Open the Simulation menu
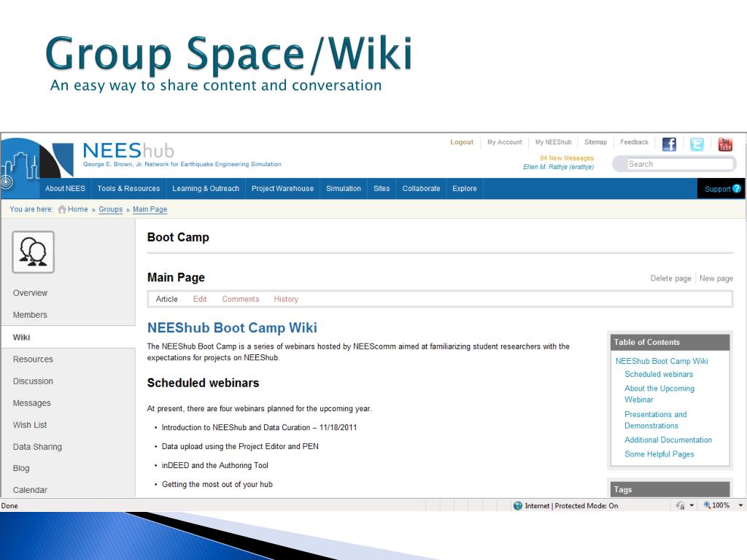 (x=344, y=189)
